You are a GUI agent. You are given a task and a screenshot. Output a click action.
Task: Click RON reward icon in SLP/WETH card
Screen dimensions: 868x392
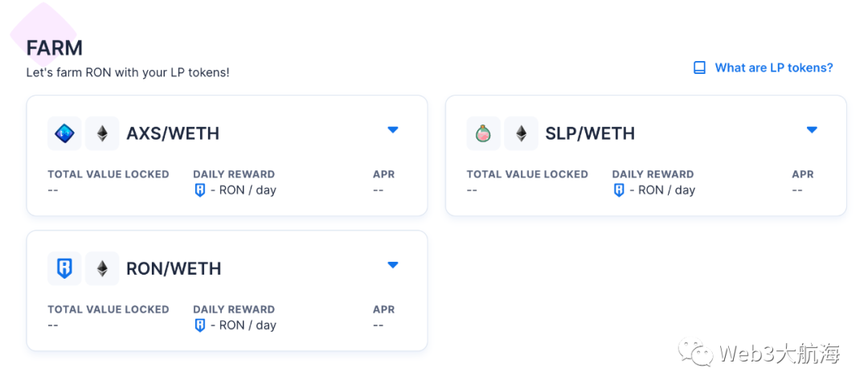point(620,190)
